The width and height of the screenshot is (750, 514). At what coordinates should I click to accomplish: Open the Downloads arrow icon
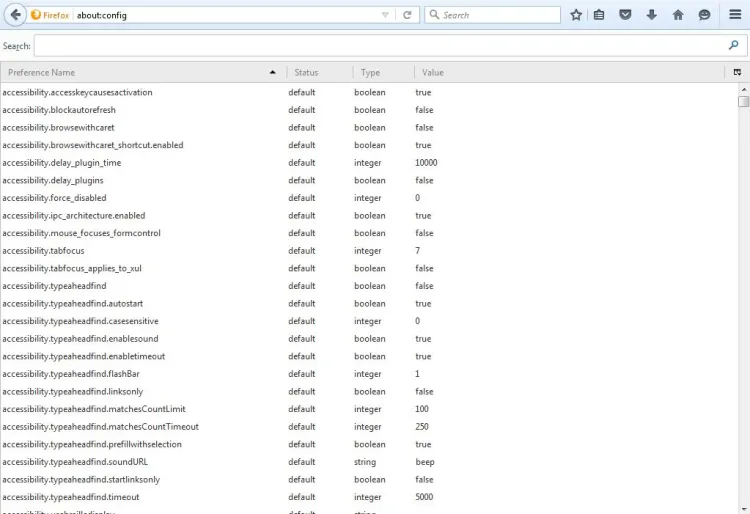pyautogui.click(x=651, y=15)
